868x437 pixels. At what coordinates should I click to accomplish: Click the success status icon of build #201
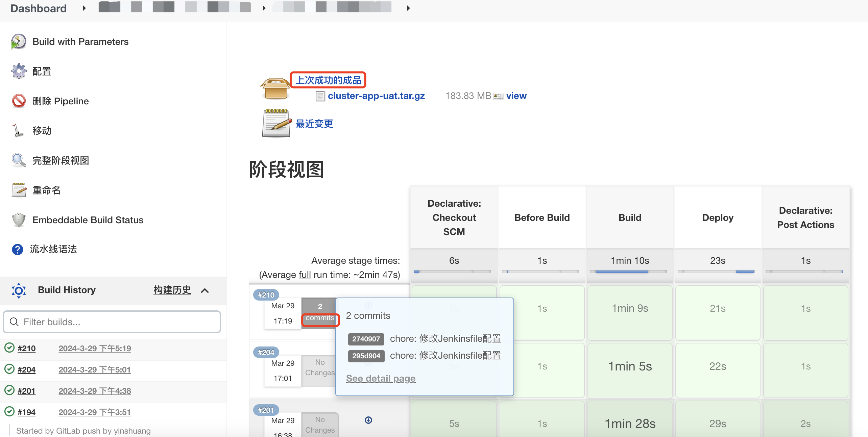click(9, 390)
